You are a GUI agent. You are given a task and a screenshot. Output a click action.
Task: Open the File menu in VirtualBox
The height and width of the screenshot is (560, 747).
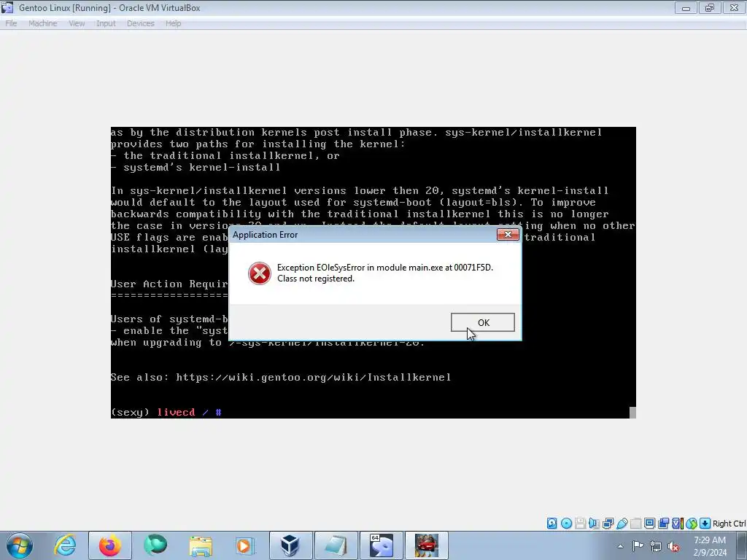[x=11, y=23]
